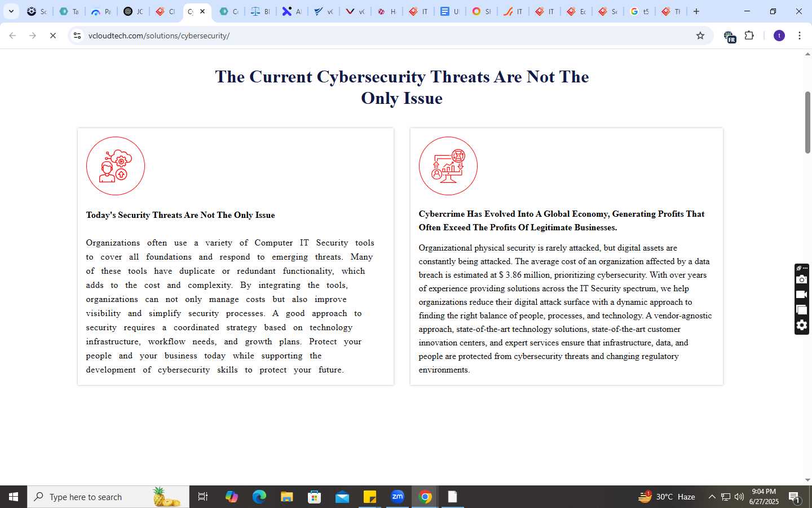Image resolution: width=812 pixels, height=508 pixels.
Task: Switch to the 't5' Google tab
Action: click(x=639, y=11)
